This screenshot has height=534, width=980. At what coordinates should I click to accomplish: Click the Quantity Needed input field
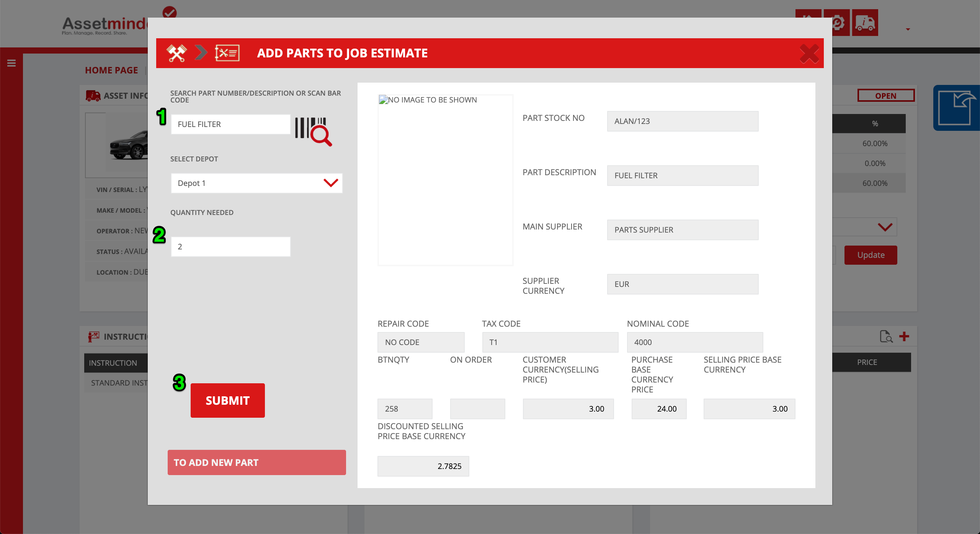(230, 247)
